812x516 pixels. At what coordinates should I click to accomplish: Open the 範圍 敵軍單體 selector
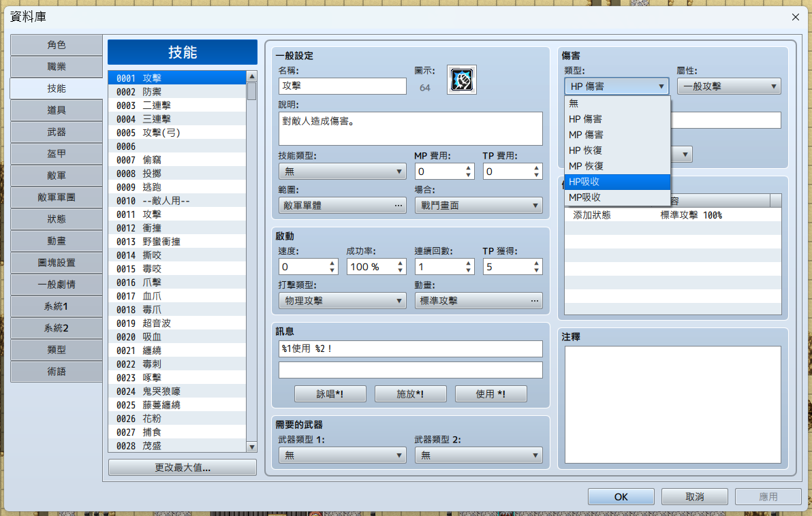click(x=342, y=206)
